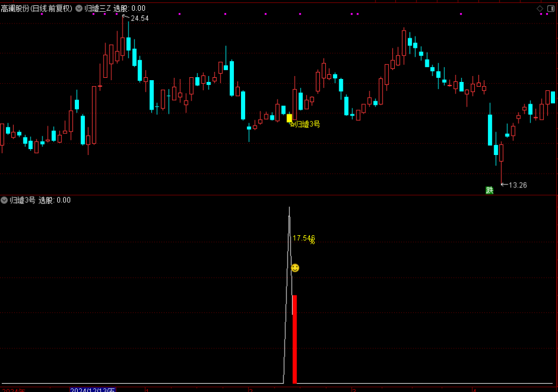The height and width of the screenshot is (392, 558).
Task: Select the highlighted 2024/12/13 date label
Action: pyautogui.click(x=93, y=390)
